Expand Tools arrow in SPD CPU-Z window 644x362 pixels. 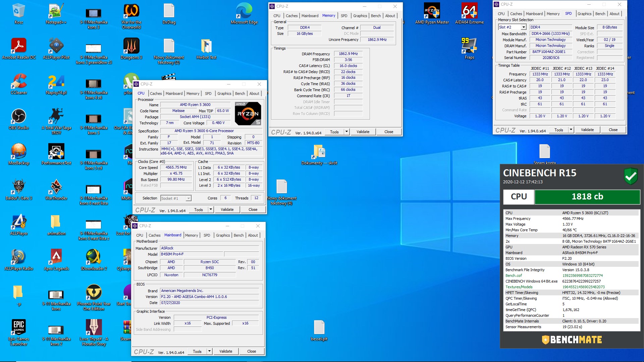[571, 130]
